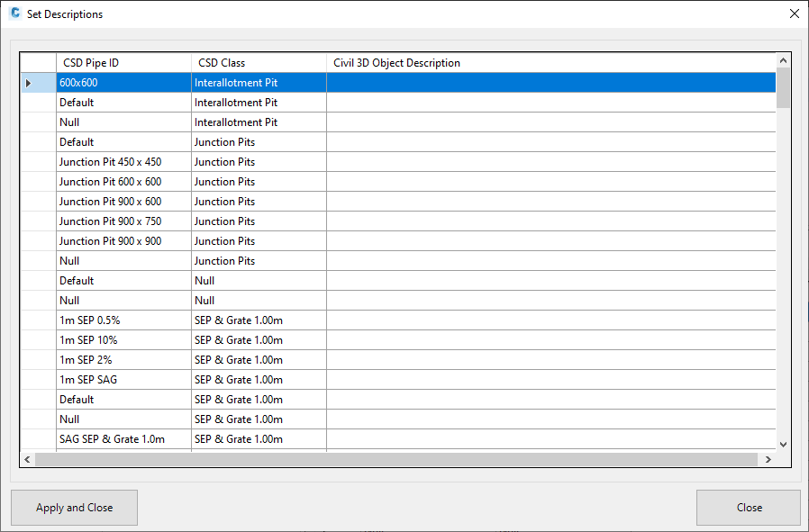Select the row indicator arrow for 600x600
809x532 pixels.
point(28,83)
